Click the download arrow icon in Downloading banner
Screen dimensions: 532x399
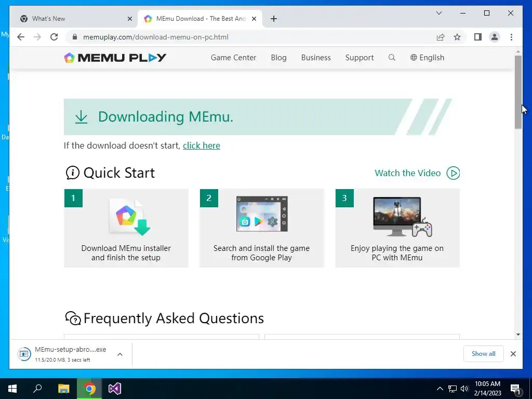coord(82,117)
